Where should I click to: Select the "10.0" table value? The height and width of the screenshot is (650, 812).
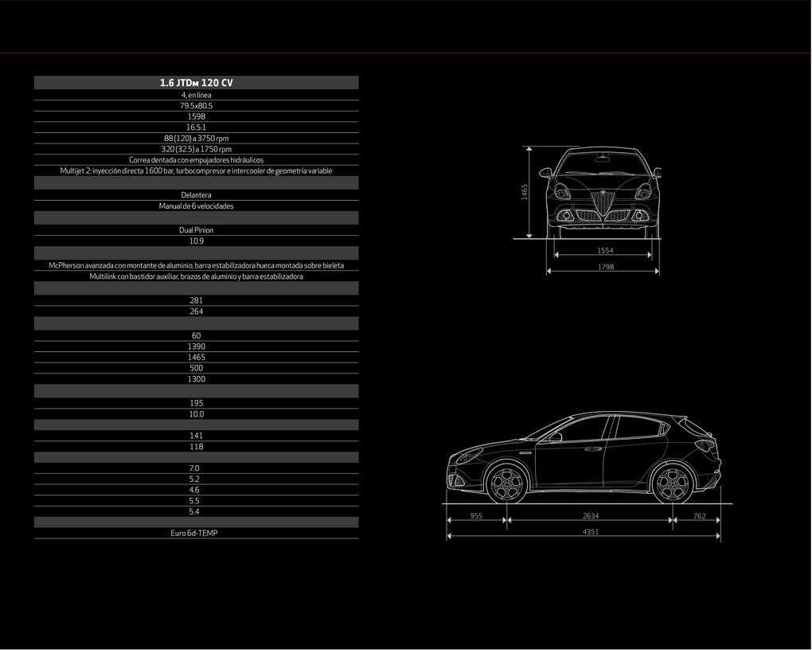pos(197,414)
